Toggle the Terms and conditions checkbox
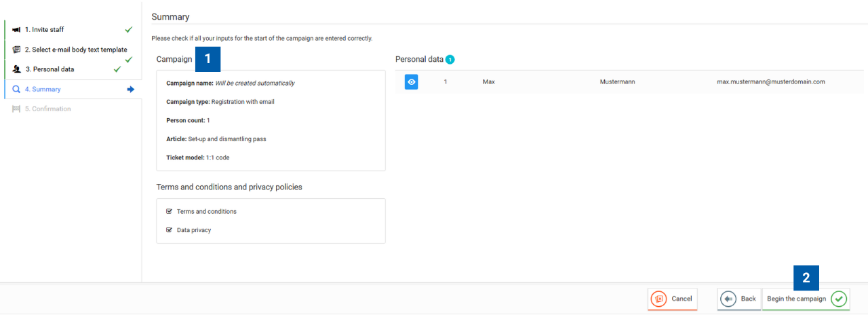 (169, 212)
